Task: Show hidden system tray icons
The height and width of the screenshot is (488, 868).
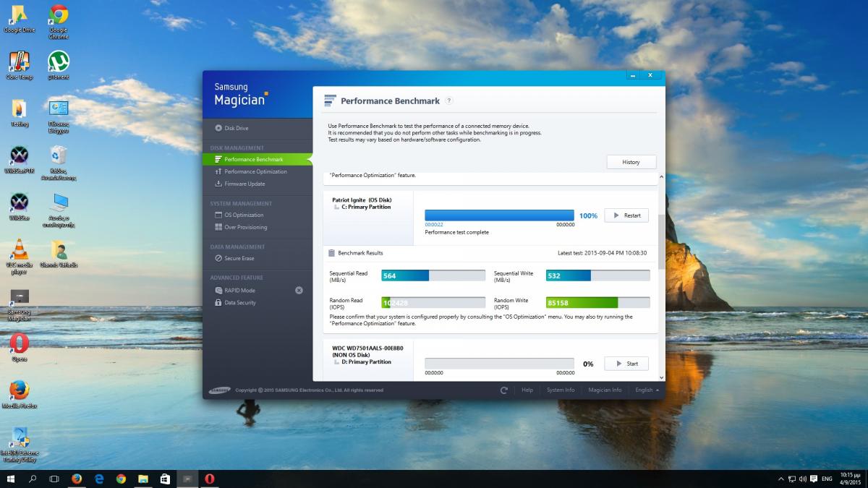Action: (x=780, y=479)
